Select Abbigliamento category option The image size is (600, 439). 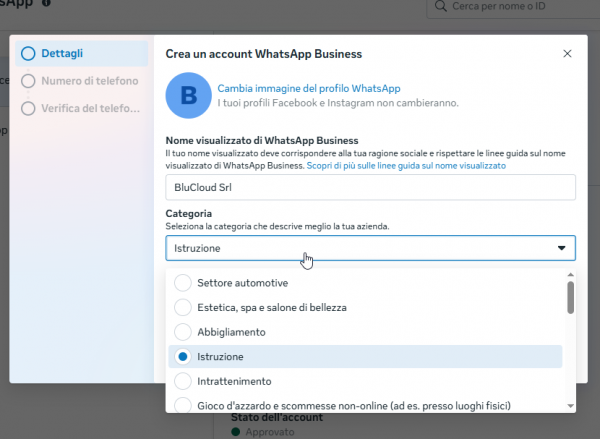click(x=183, y=331)
